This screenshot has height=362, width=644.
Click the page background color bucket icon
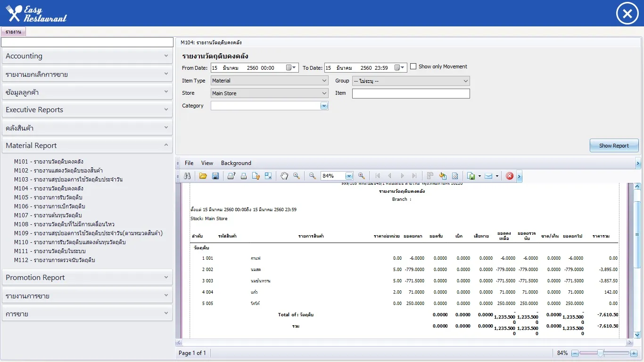(x=443, y=176)
